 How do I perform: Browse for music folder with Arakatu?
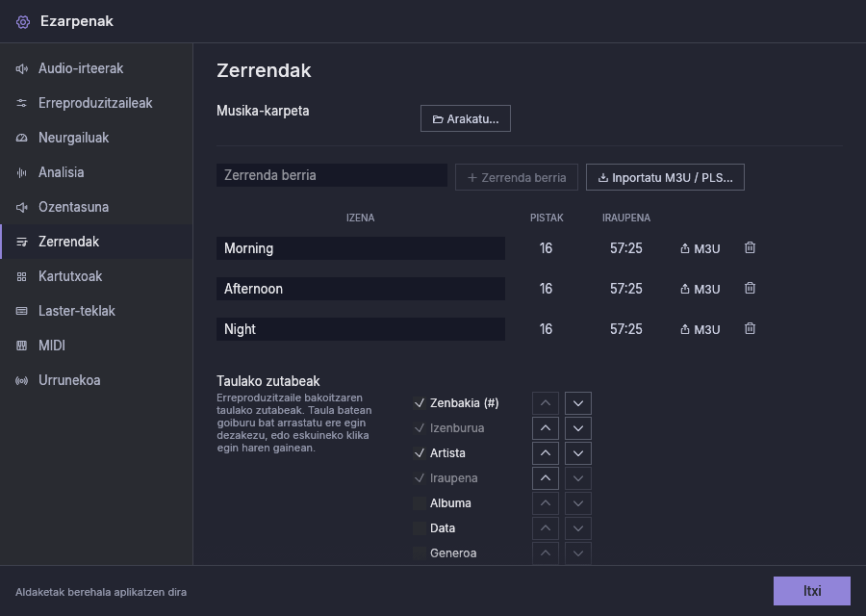pyautogui.click(x=466, y=118)
